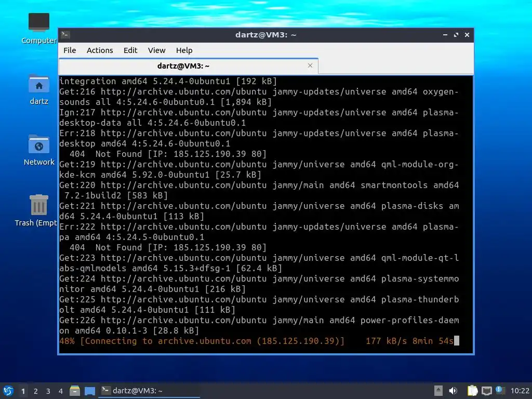Minimize the terminal window
Screen dimensions: 532x399
click(445, 35)
